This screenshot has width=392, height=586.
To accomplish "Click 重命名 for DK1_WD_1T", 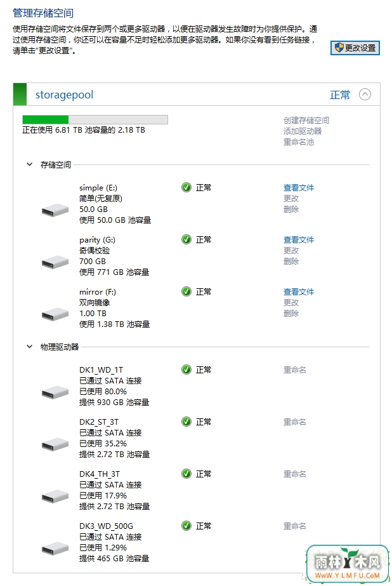I will pos(294,370).
